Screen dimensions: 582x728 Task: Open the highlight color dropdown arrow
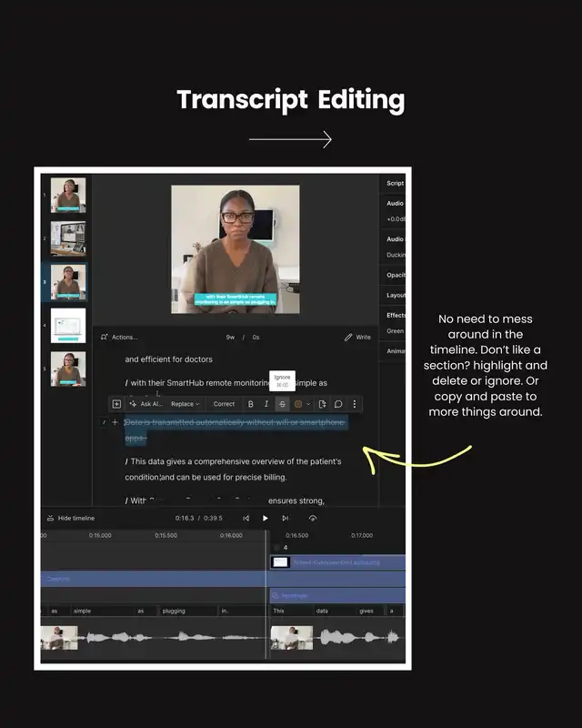click(x=308, y=404)
